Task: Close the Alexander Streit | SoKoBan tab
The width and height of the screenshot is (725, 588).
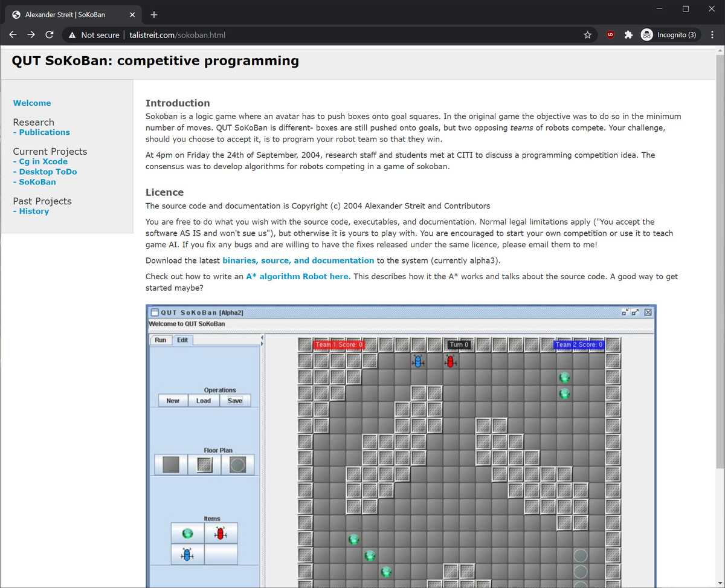Action: coord(131,15)
